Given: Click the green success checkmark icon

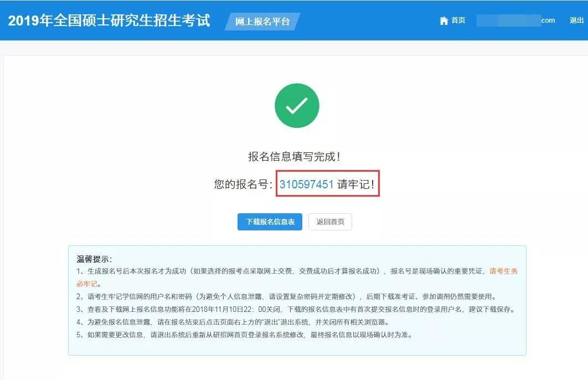Looking at the screenshot, I should pyautogui.click(x=297, y=106).
